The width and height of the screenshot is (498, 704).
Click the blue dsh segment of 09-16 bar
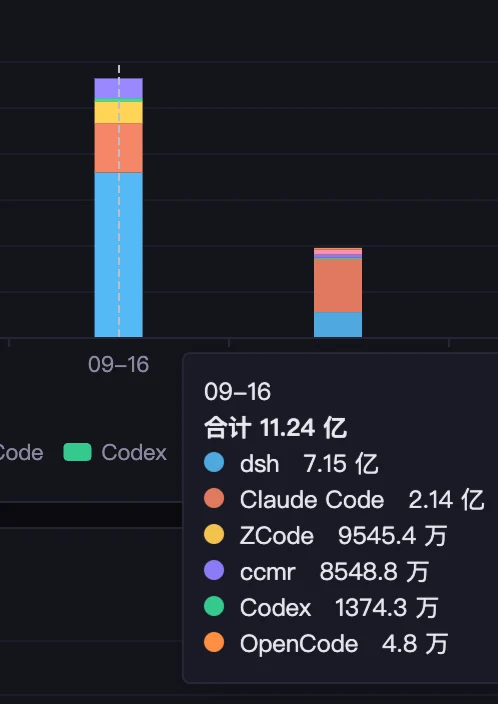(x=119, y=255)
